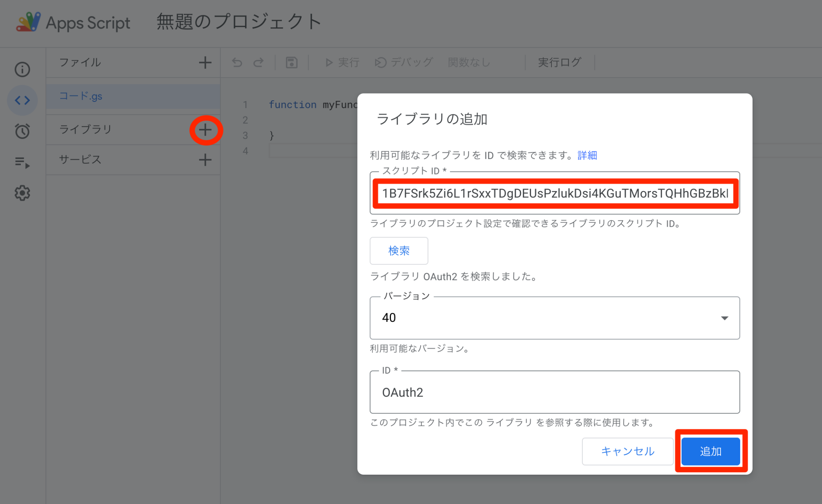Click the 追加 button to add library
This screenshot has width=822, height=504.
(710, 451)
